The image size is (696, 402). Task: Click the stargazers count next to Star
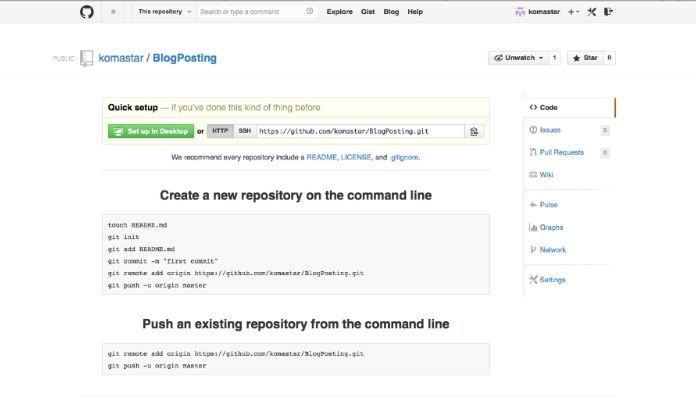click(609, 58)
